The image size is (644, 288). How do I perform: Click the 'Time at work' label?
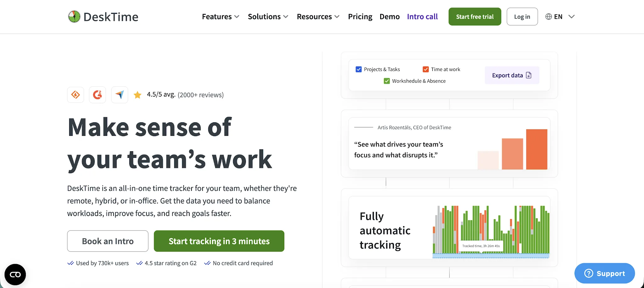tap(446, 69)
